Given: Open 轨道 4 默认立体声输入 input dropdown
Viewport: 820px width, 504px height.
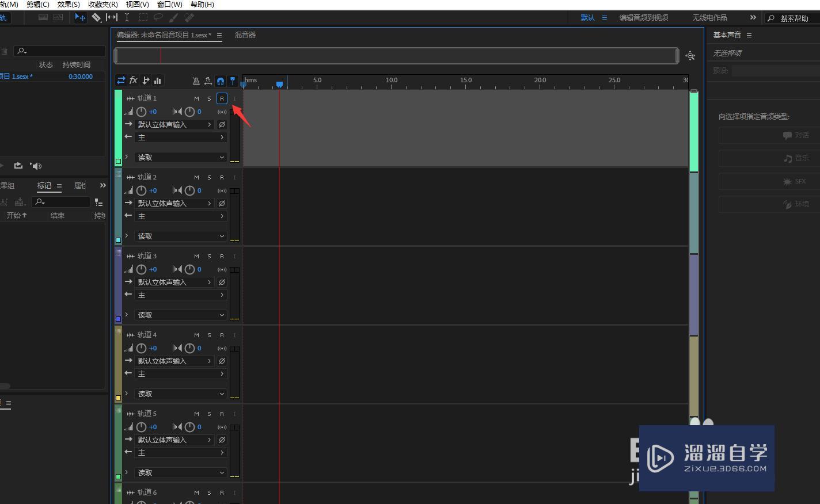Looking at the screenshot, I should coord(174,361).
